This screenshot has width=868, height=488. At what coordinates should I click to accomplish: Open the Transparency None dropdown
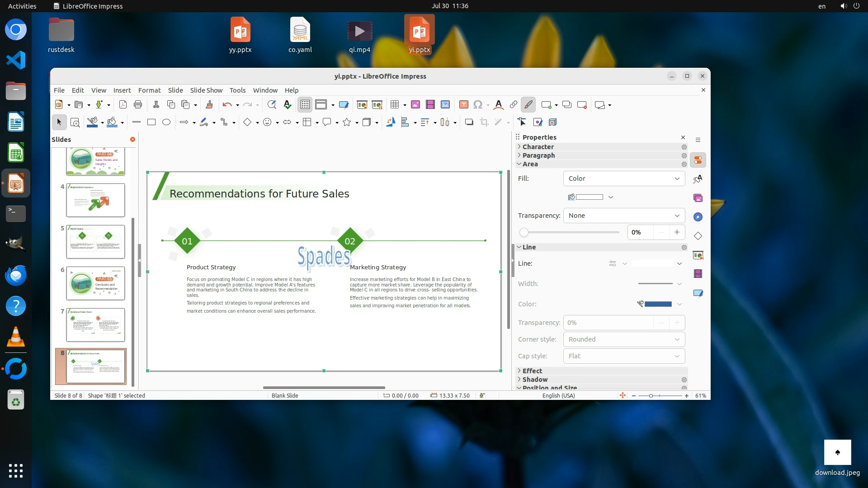click(624, 216)
